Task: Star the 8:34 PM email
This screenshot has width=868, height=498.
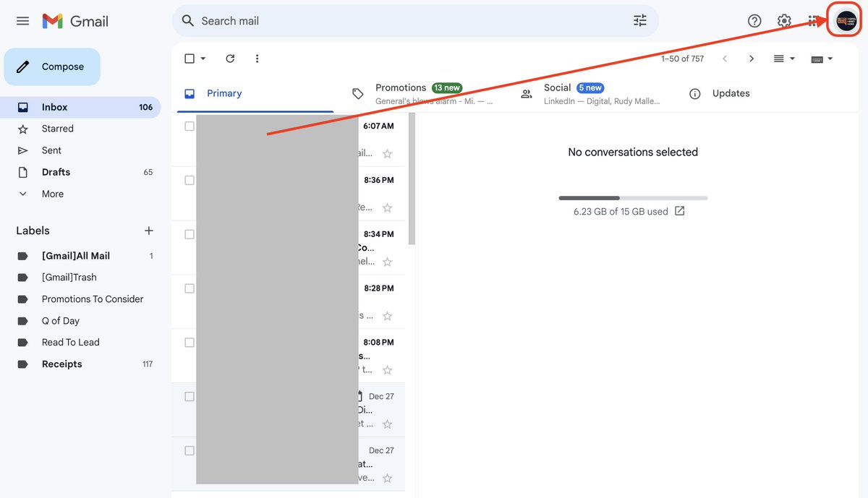Action: click(387, 262)
